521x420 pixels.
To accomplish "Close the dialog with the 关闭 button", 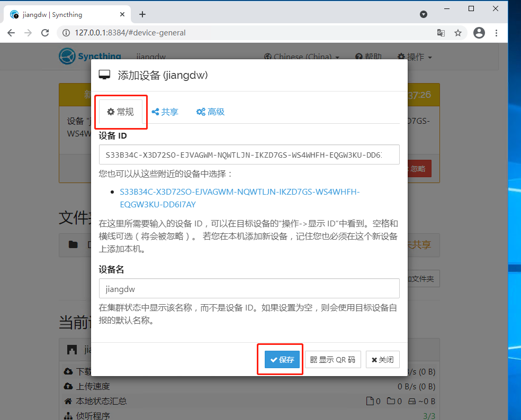I will click(382, 359).
